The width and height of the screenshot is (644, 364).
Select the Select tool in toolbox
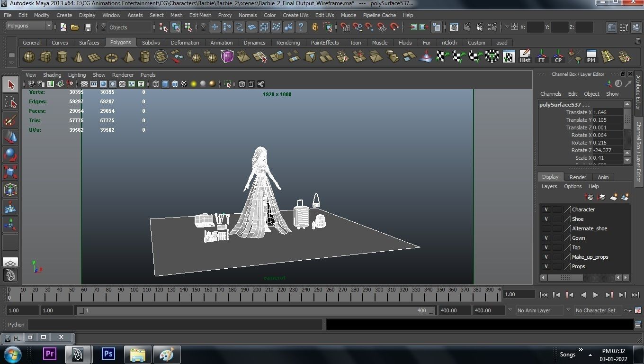(x=10, y=85)
